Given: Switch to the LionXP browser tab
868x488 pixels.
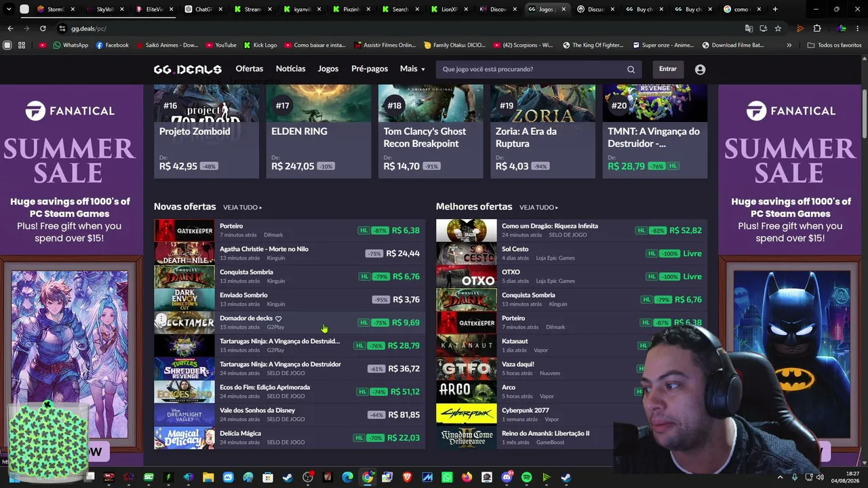Looking at the screenshot, I should pyautogui.click(x=450, y=9).
